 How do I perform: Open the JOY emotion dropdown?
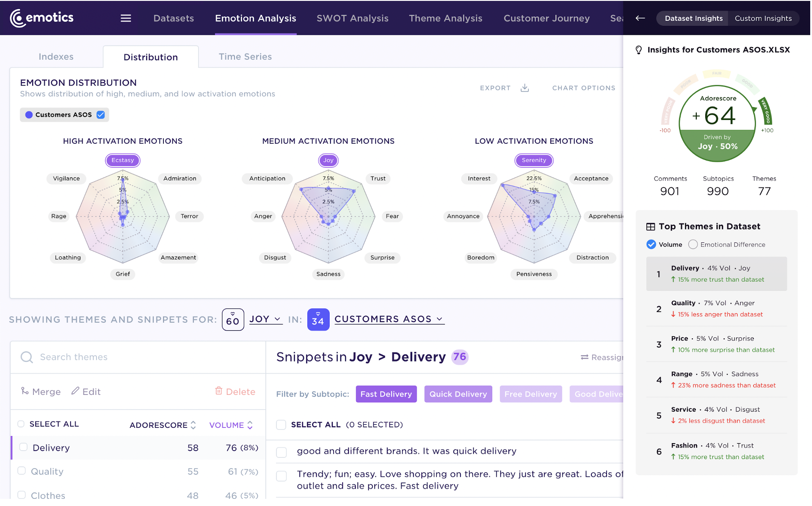[265, 319]
